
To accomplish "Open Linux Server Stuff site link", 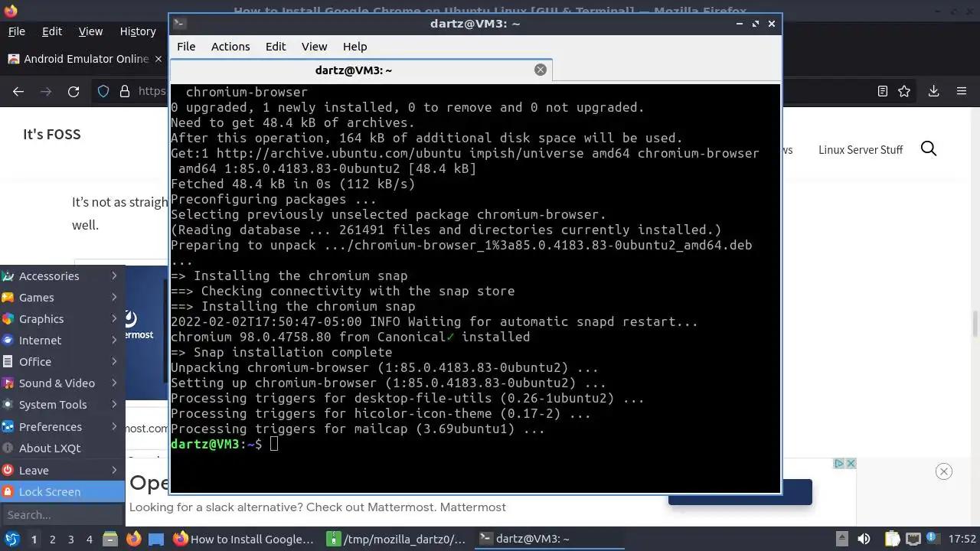I will 861,149.
